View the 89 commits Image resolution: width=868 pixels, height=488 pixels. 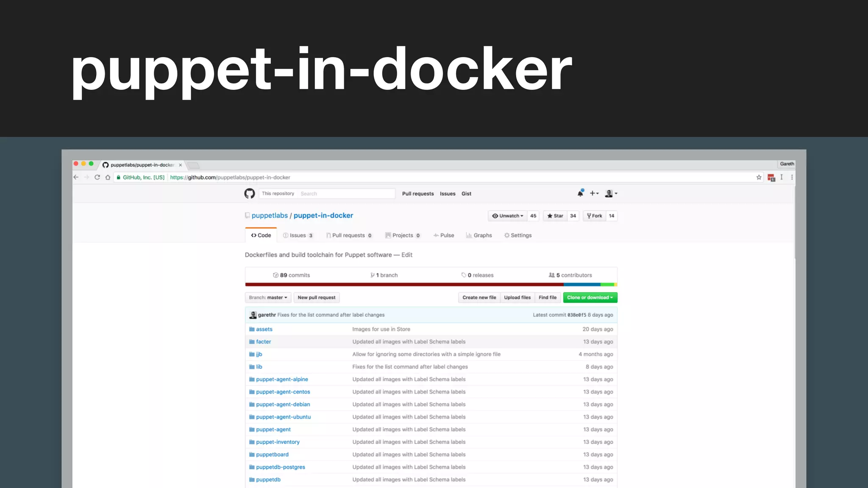pos(292,275)
